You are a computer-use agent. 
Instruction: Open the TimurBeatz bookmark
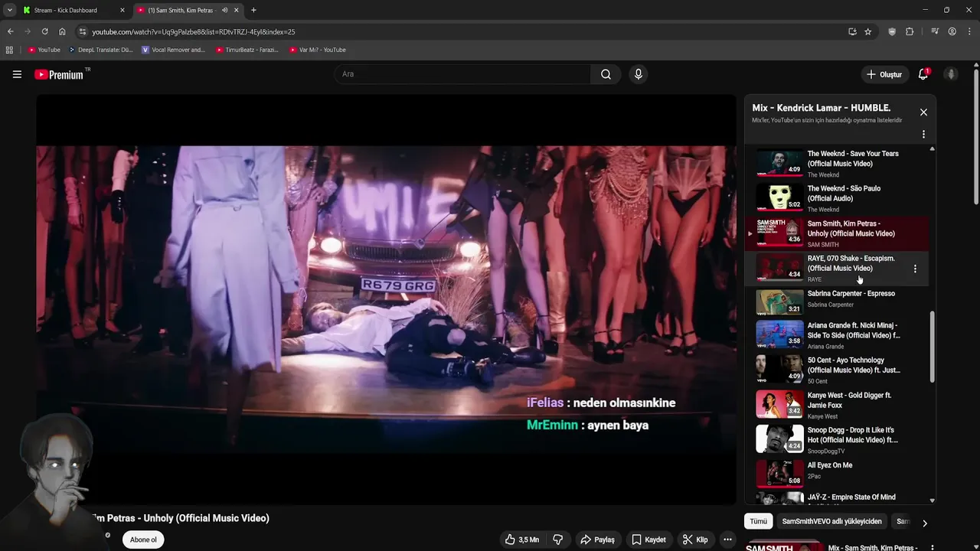[247, 50]
